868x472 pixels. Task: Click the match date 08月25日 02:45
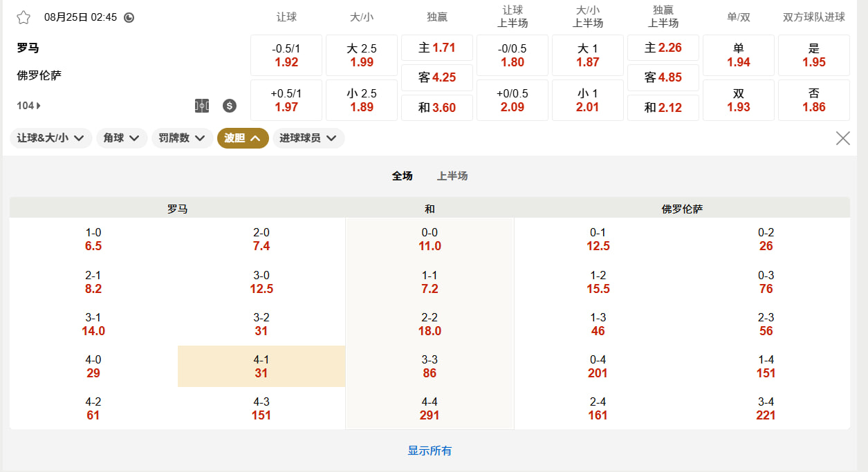pos(80,17)
